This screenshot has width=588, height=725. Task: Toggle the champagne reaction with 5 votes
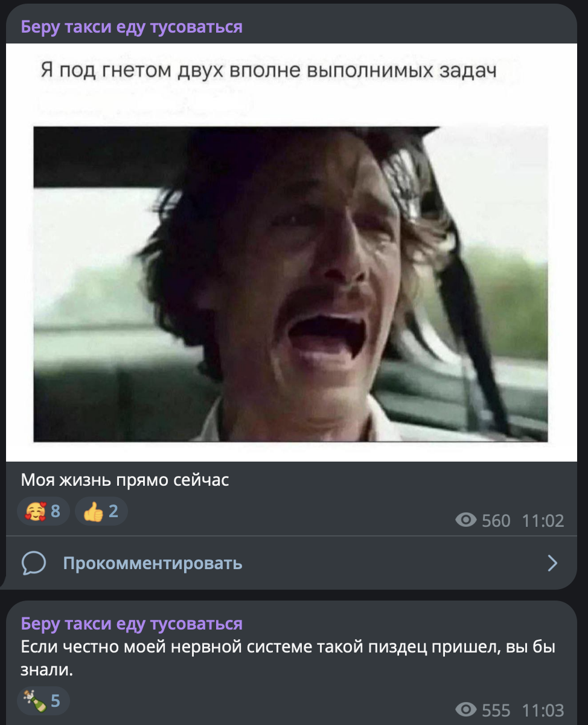(43, 701)
